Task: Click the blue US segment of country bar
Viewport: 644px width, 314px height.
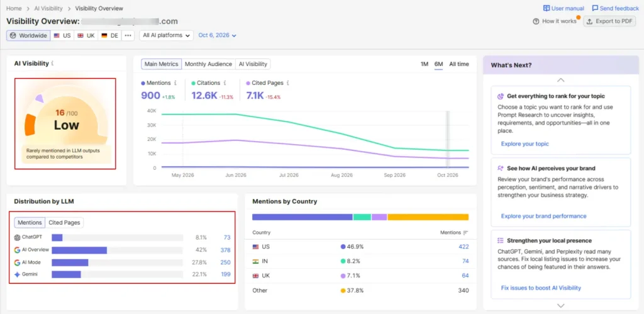Action: (303, 217)
